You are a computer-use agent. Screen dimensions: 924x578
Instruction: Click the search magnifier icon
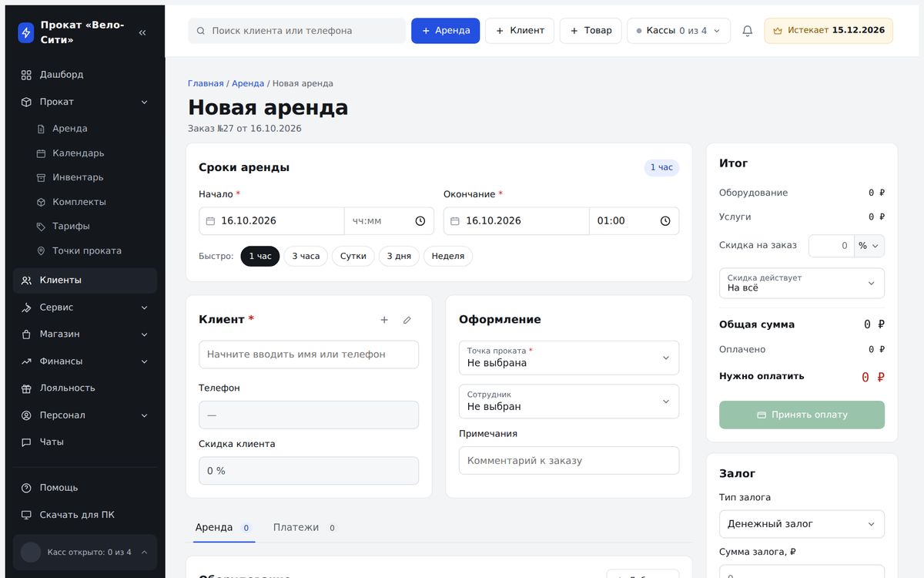pyautogui.click(x=201, y=31)
